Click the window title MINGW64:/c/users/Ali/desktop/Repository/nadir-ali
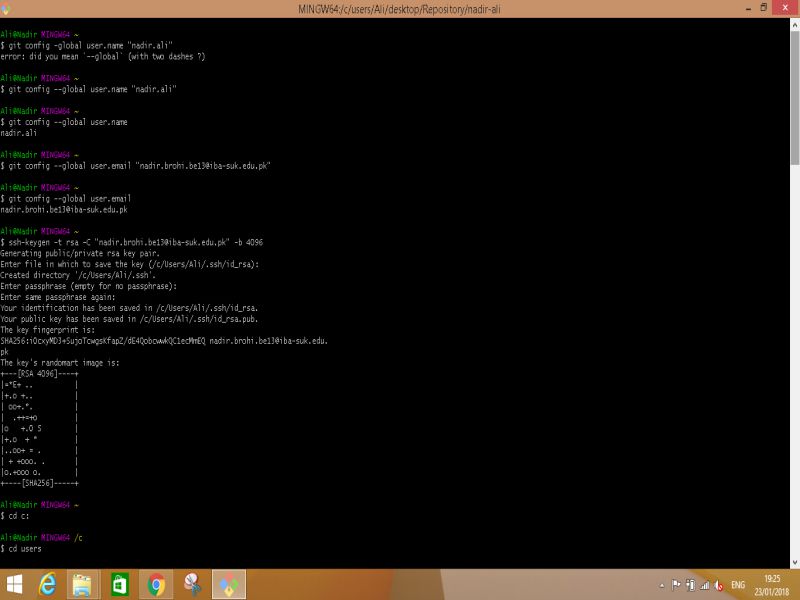 coord(399,9)
